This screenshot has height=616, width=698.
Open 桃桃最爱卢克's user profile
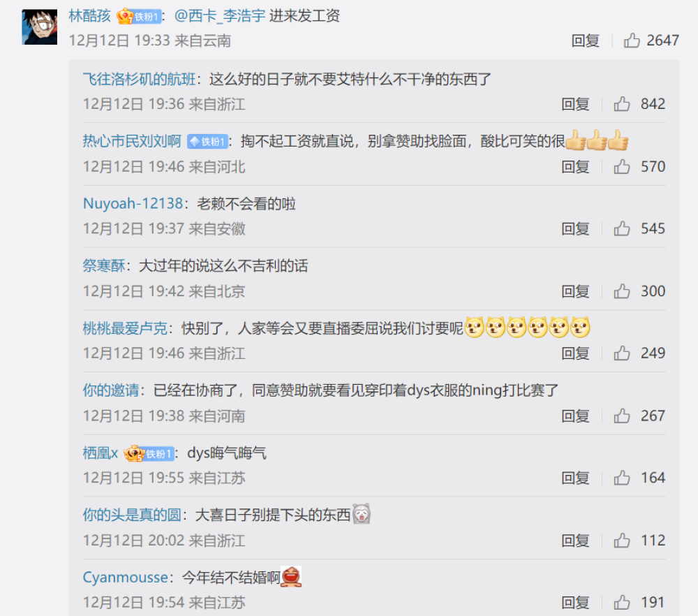(125, 328)
